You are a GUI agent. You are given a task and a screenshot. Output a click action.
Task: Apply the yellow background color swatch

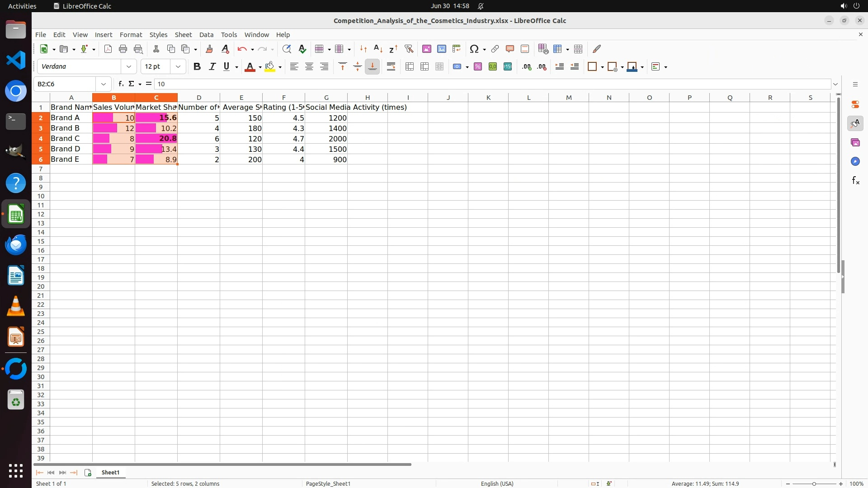(270, 67)
